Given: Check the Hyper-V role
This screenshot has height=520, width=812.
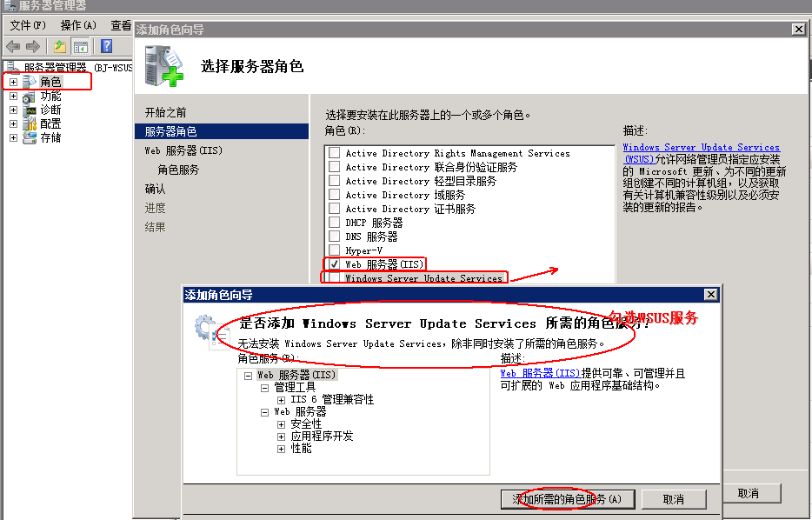Looking at the screenshot, I should tap(335, 250).
